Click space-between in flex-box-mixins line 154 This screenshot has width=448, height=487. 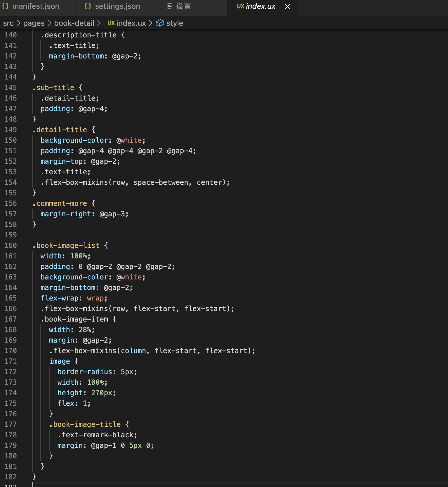[161, 182]
